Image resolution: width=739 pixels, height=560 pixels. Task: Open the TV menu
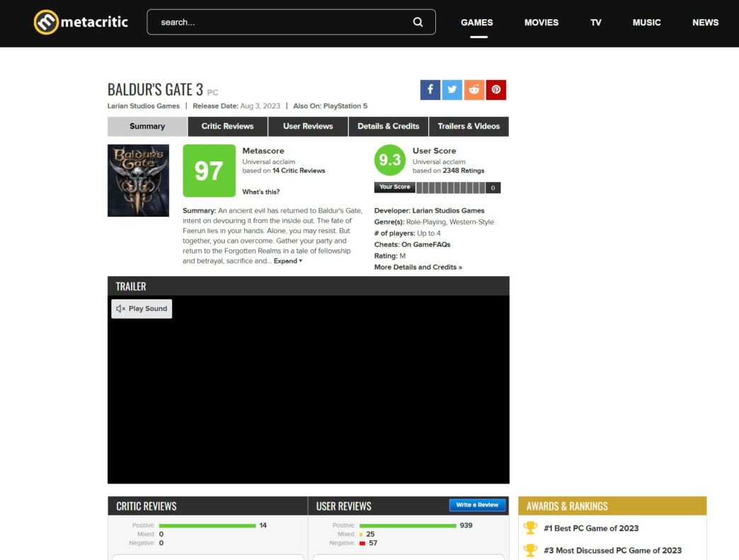pos(596,23)
